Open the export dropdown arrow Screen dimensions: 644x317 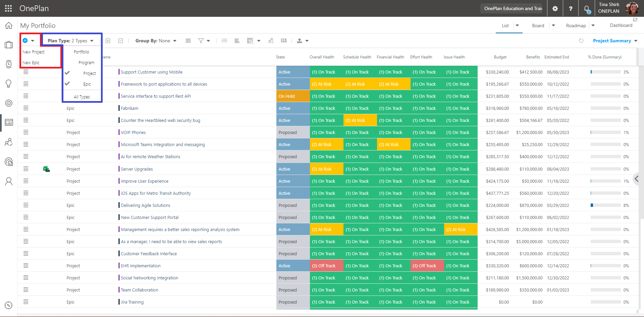307,41
